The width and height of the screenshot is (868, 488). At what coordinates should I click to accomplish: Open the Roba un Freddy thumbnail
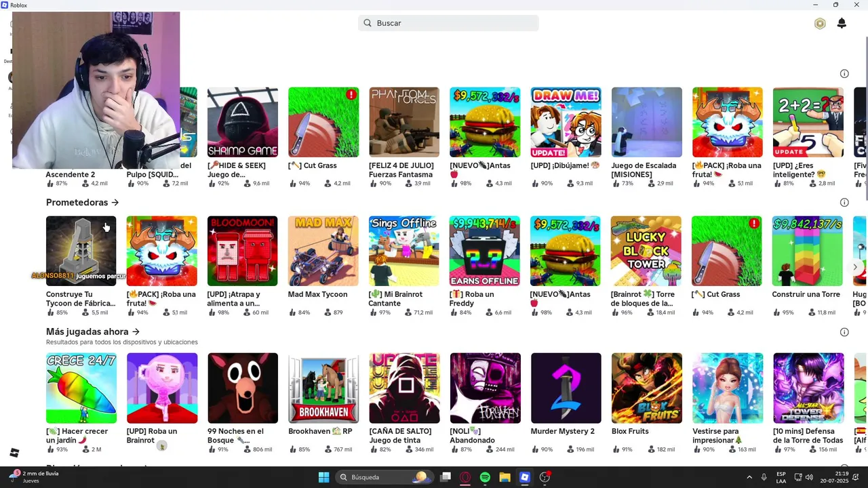485,251
